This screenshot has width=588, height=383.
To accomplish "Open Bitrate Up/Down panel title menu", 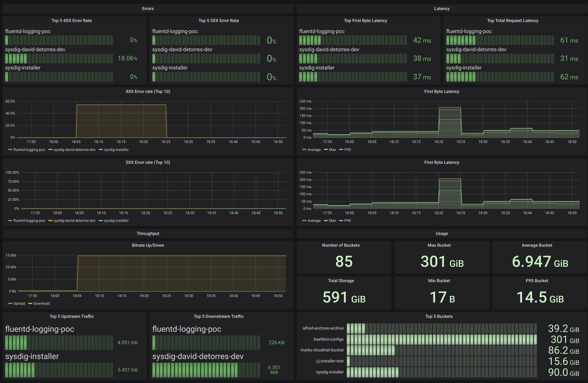I will [x=148, y=245].
